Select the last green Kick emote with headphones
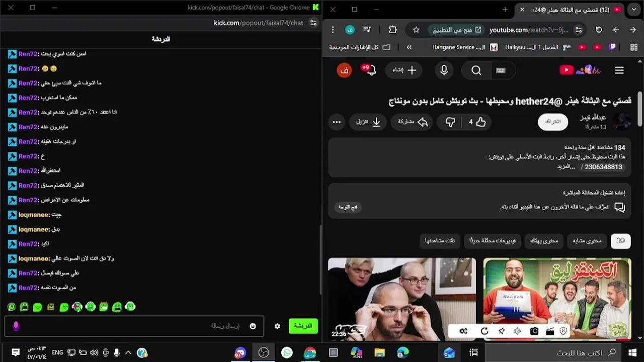 coord(130,306)
